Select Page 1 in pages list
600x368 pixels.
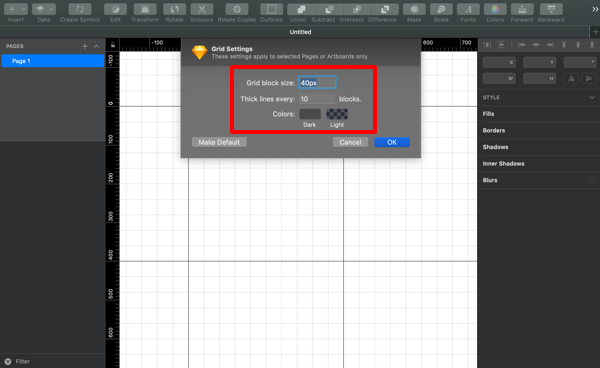(x=53, y=61)
